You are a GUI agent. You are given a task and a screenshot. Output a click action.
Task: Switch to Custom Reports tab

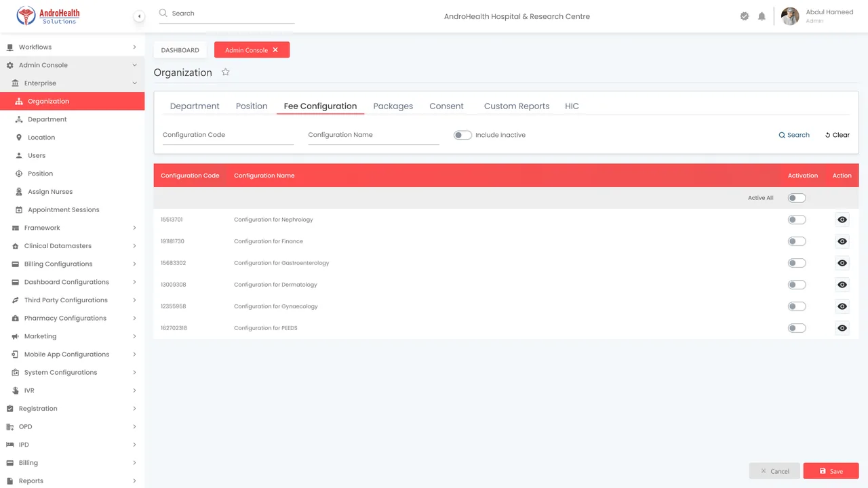[517, 106]
